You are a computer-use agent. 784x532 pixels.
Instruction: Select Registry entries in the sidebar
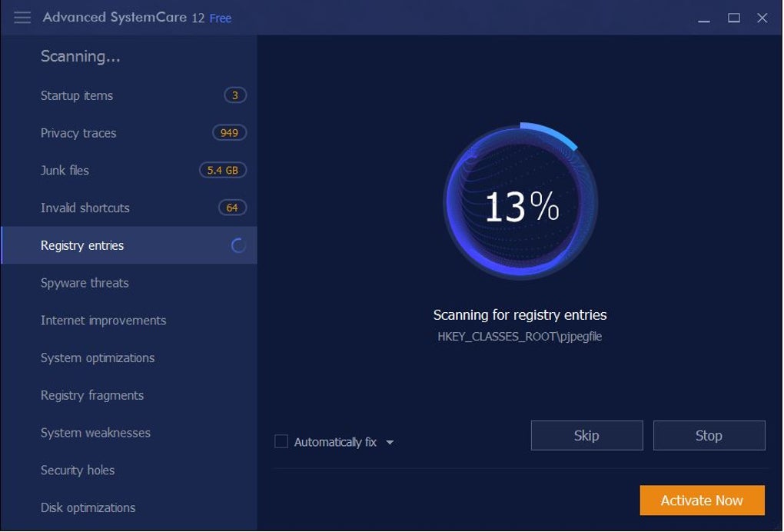pos(129,245)
